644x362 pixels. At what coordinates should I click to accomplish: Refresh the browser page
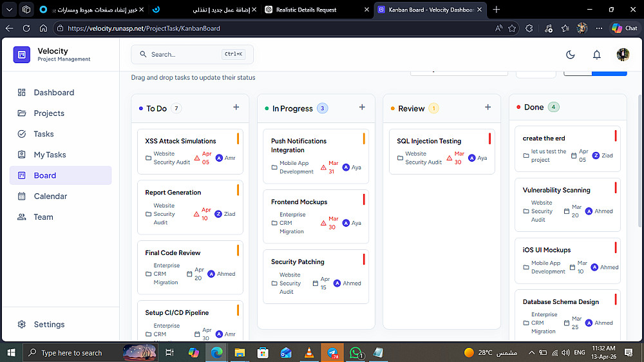(26, 28)
